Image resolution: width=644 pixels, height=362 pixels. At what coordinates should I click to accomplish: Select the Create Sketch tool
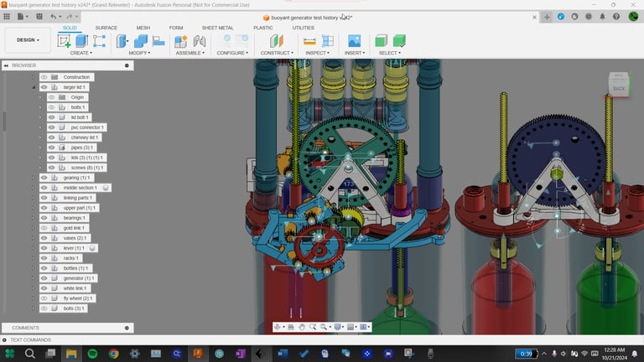tap(64, 41)
